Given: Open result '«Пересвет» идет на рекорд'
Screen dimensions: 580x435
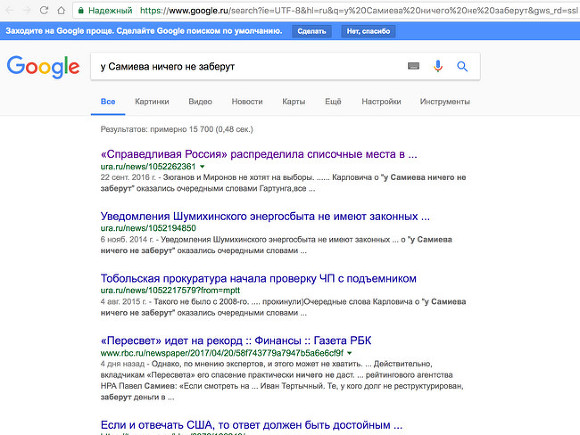Looking at the screenshot, I should [236, 341].
